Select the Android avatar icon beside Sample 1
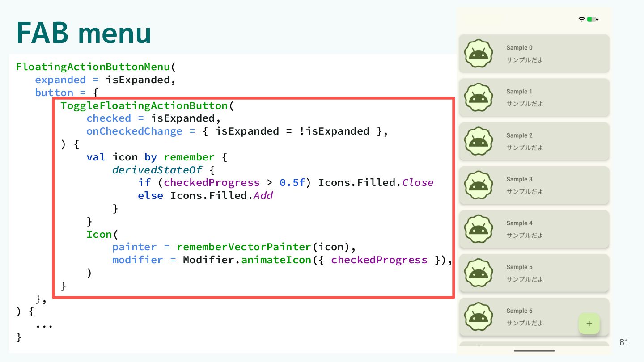This screenshot has height=362, width=644. coord(479,97)
